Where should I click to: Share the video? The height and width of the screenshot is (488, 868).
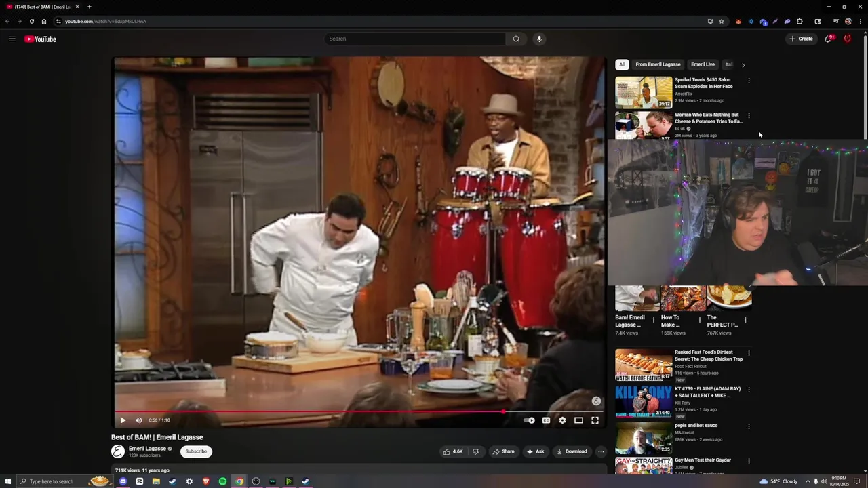[x=503, y=451]
